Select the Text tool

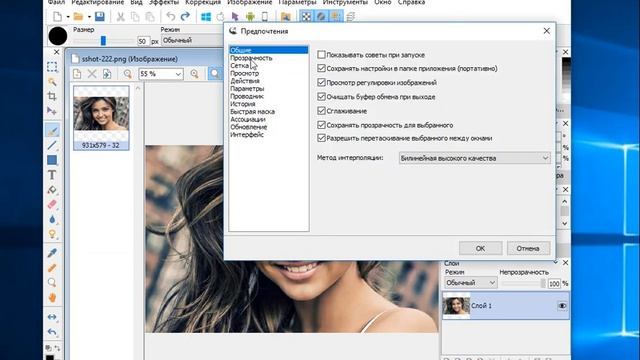click(52, 175)
